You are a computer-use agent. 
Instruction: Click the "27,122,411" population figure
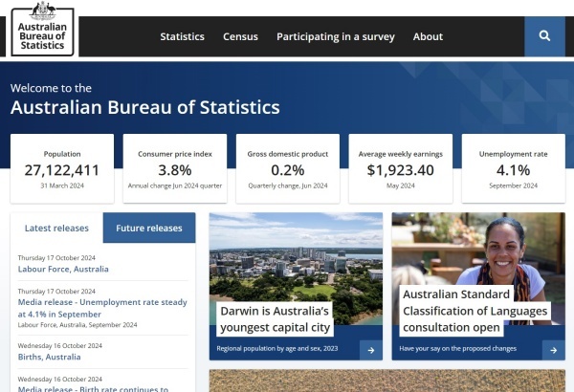(x=62, y=170)
